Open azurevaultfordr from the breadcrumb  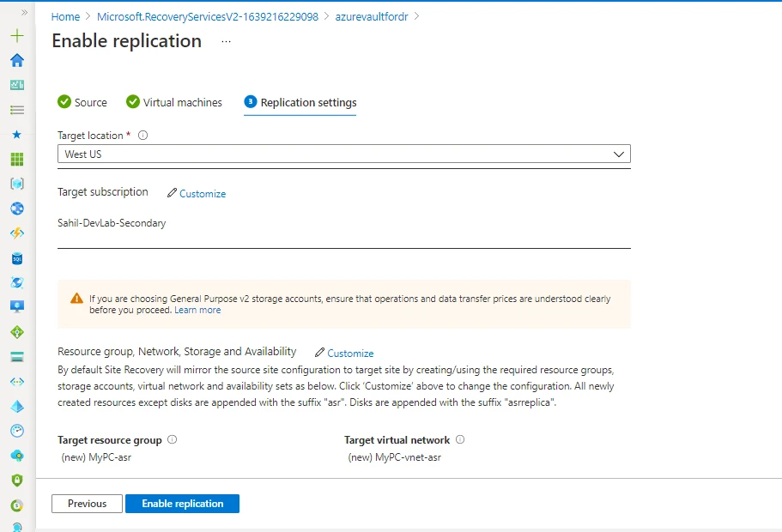click(x=372, y=15)
